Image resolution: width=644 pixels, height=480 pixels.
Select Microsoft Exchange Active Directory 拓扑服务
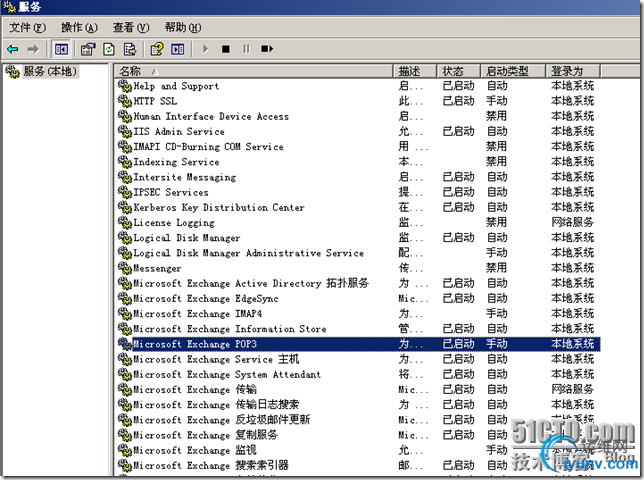pyautogui.click(x=251, y=283)
